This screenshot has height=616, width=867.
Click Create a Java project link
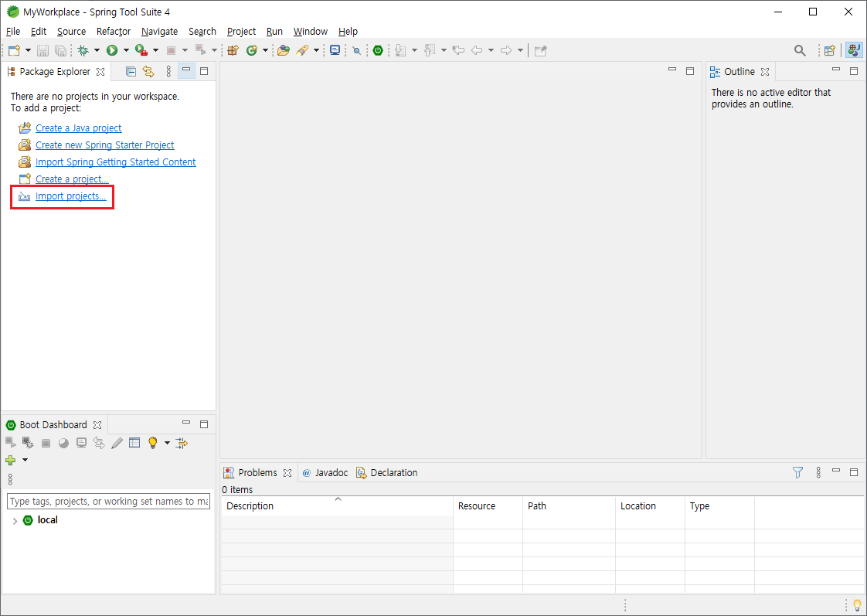[79, 128]
